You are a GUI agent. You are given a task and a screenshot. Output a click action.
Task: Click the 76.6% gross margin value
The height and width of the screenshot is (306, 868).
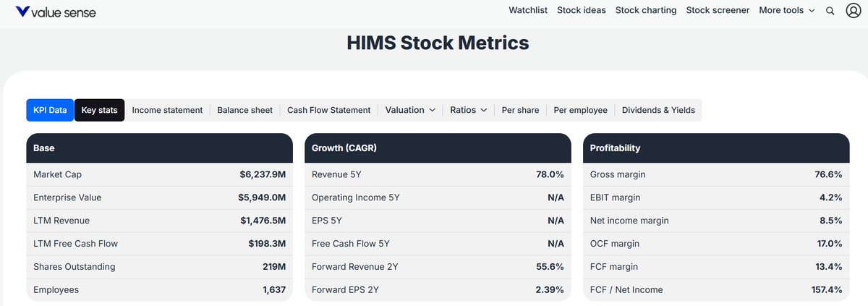click(827, 174)
